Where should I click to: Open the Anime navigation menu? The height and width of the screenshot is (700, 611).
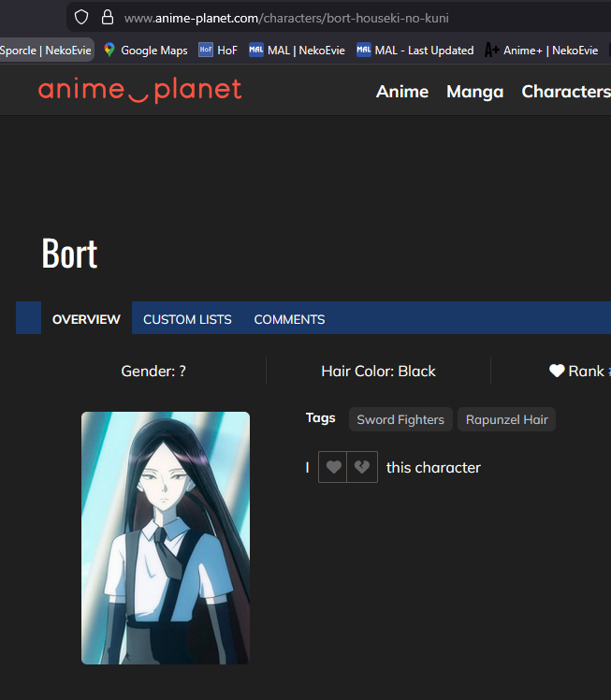(402, 92)
